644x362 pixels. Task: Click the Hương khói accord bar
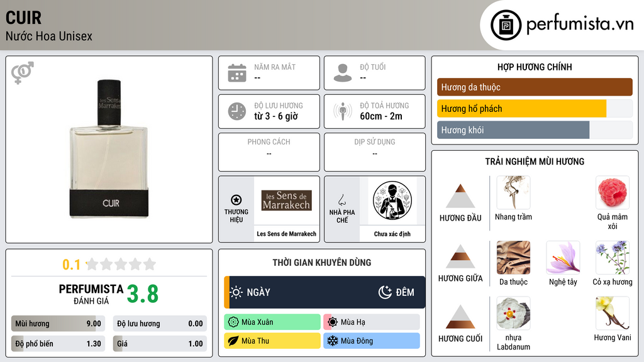(535, 130)
